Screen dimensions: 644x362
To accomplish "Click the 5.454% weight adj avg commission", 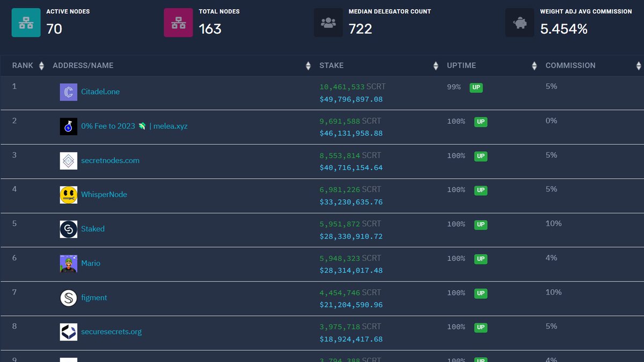I will coord(563,29).
